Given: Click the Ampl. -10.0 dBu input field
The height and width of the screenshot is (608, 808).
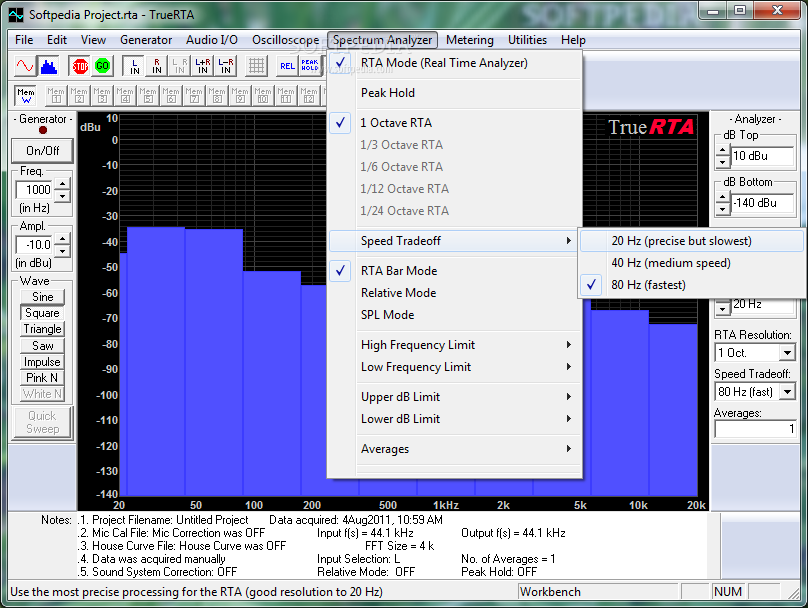Looking at the screenshot, I should point(36,245).
